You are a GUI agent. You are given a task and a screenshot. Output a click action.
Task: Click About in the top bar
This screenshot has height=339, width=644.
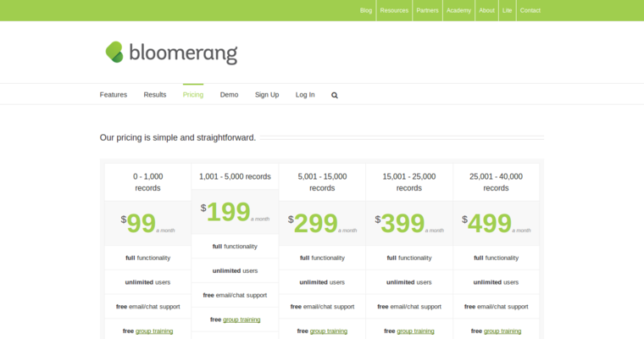pos(486,10)
